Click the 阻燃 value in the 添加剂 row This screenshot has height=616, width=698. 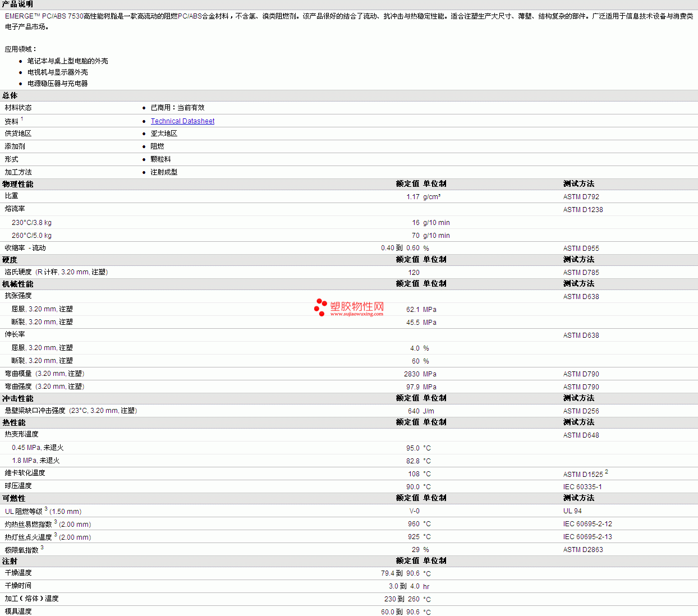(x=157, y=146)
